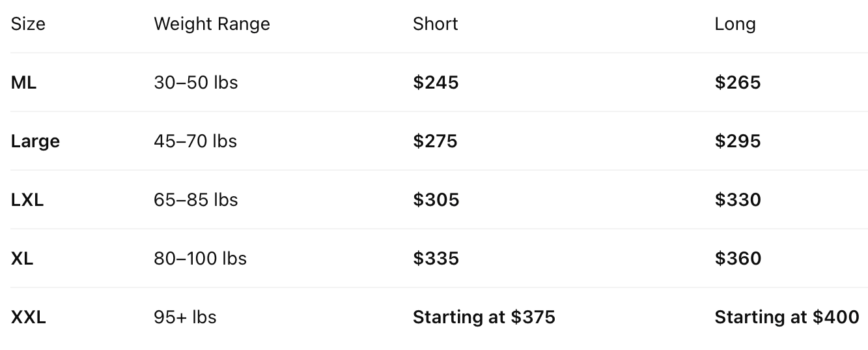
Task: Click the 30–50 lbs weight range
Action: [x=196, y=83]
